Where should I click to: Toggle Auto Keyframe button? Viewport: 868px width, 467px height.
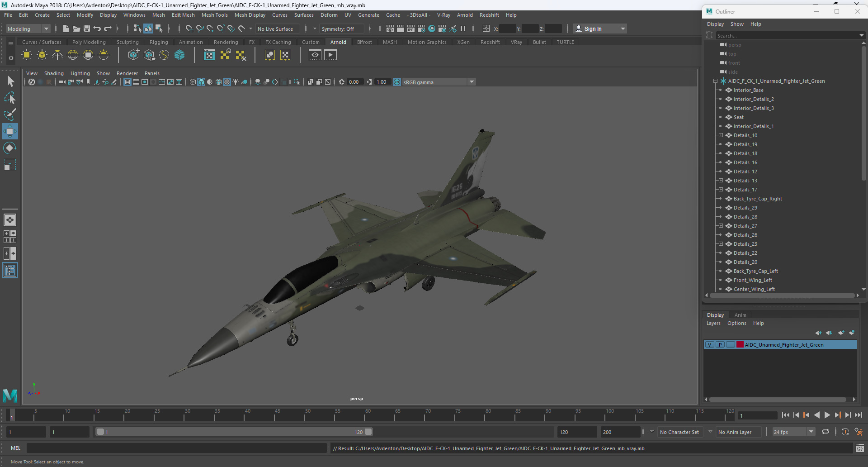(845, 432)
